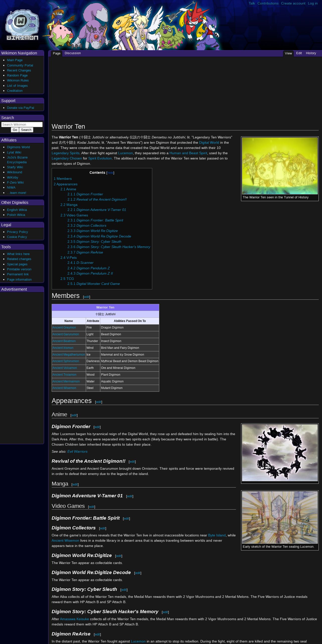Open JoJo's Bizarre Encyclopedia link

[17, 160]
